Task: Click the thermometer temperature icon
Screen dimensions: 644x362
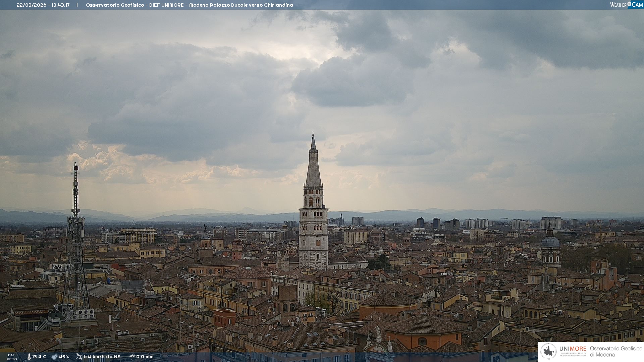Action: (29, 357)
